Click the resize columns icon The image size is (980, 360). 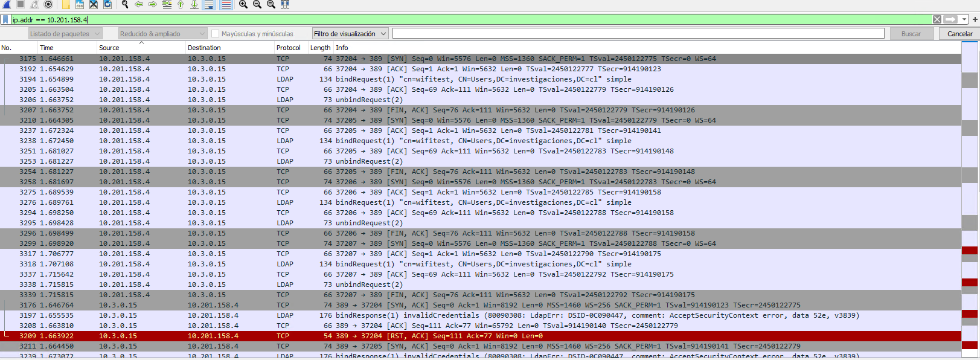[285, 4]
